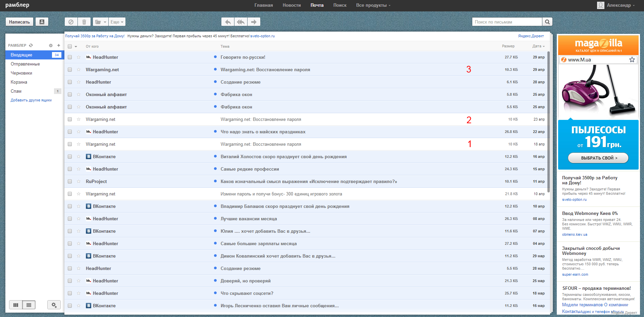Check the first 'Фабрика окон' message checkbox
Screen dimensions: 644x317
click(x=70, y=94)
